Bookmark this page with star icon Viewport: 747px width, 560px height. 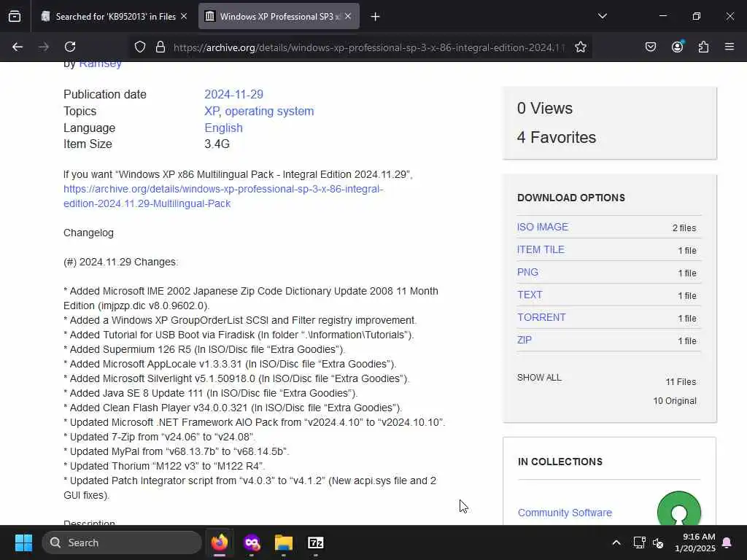(x=580, y=47)
